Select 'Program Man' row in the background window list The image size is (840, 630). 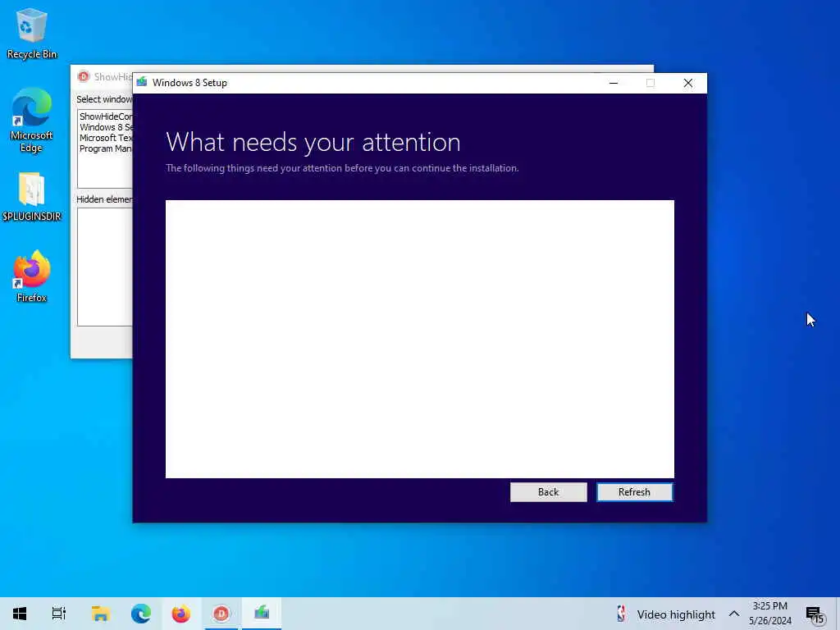[x=106, y=148]
